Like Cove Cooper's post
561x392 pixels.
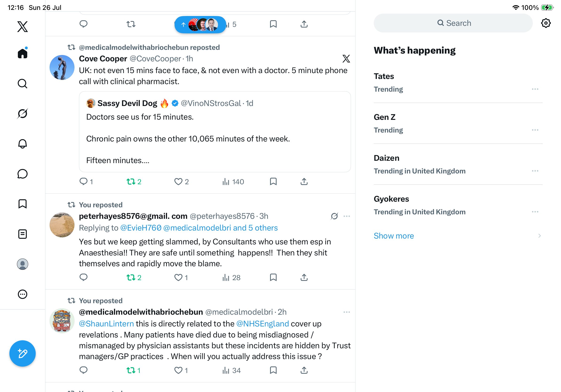coord(181,182)
